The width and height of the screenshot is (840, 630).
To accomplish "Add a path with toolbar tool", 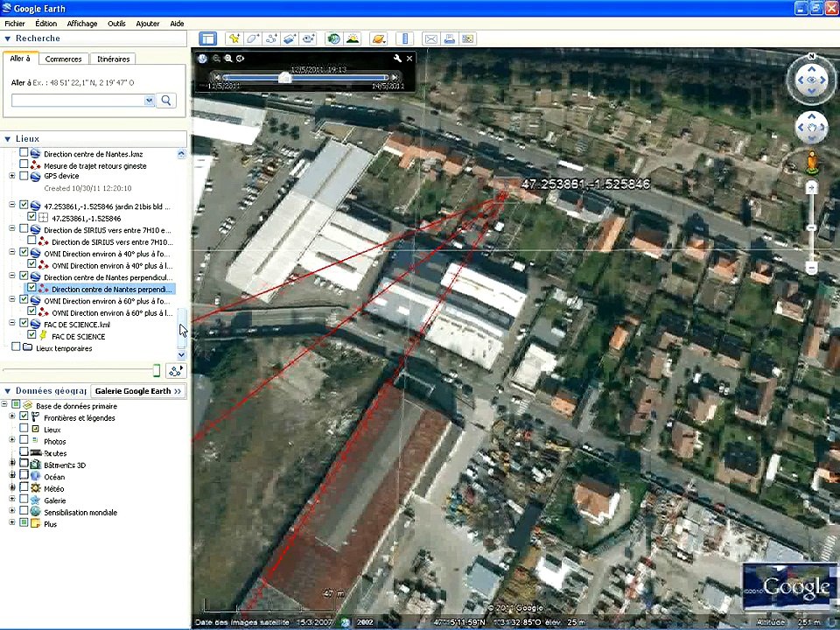I will tap(271, 39).
